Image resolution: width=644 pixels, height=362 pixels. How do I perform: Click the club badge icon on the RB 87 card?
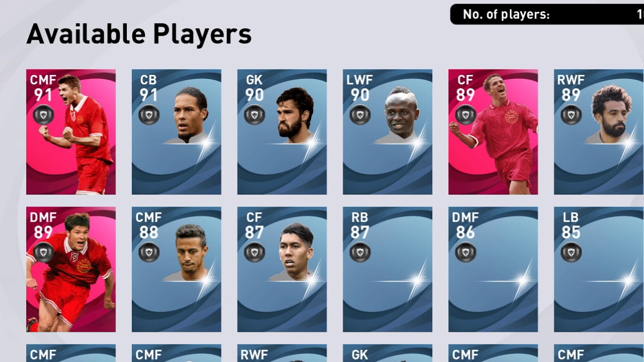pos(360,252)
